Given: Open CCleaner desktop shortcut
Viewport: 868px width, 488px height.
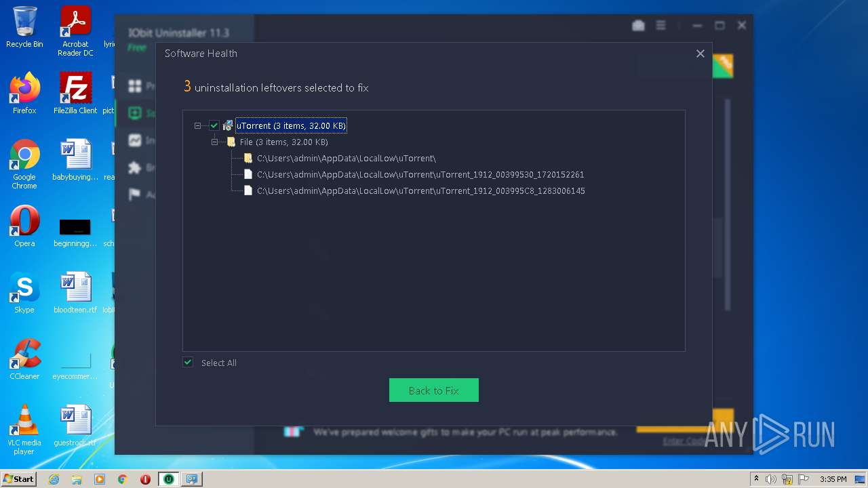Looking at the screenshot, I should pyautogui.click(x=24, y=359).
